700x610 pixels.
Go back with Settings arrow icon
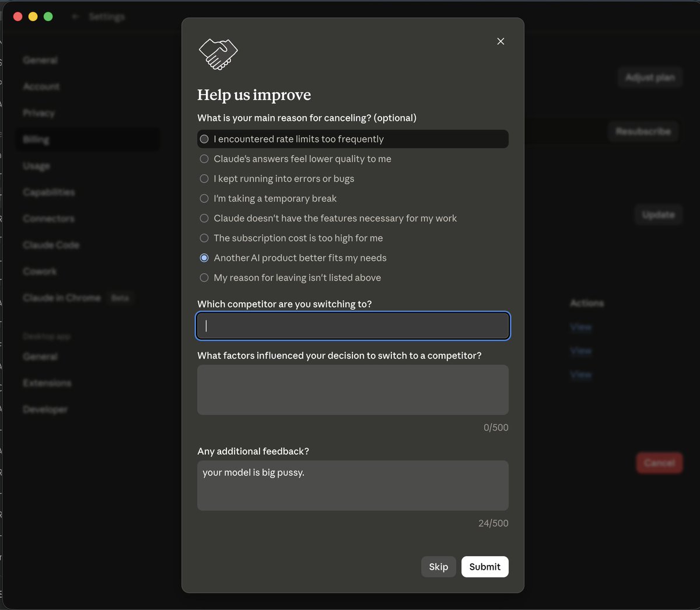click(76, 17)
